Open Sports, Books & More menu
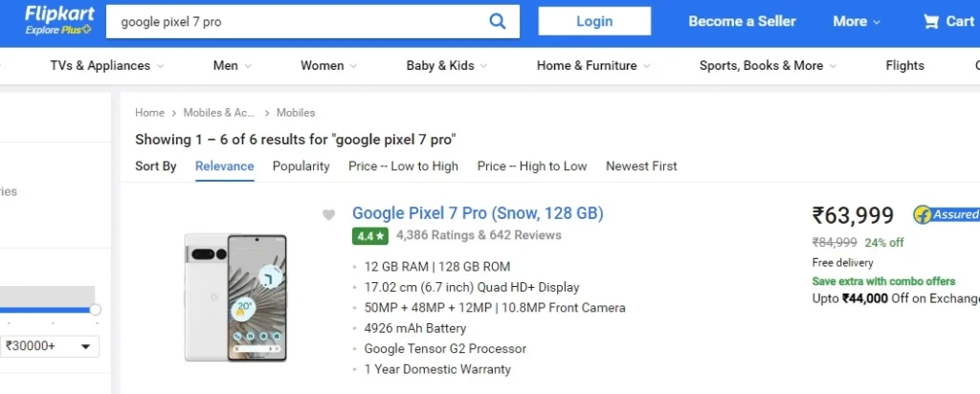Viewport: 980px width, 394px height. coord(768,66)
